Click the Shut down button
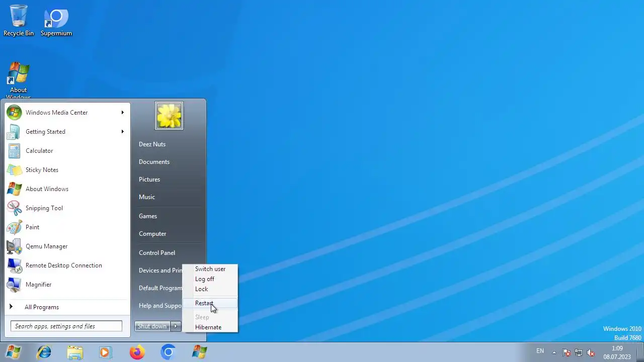This screenshot has height=362, width=644. [152, 326]
